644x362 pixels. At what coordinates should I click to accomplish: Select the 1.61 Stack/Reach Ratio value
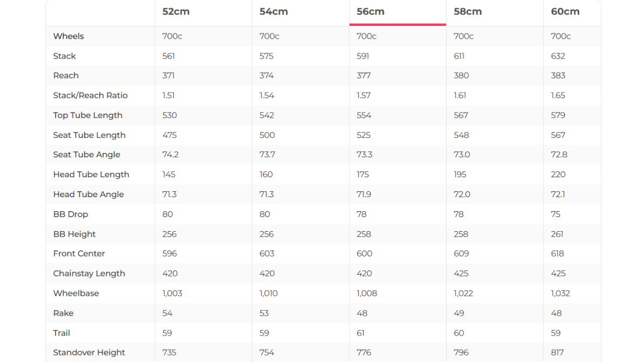(x=460, y=95)
